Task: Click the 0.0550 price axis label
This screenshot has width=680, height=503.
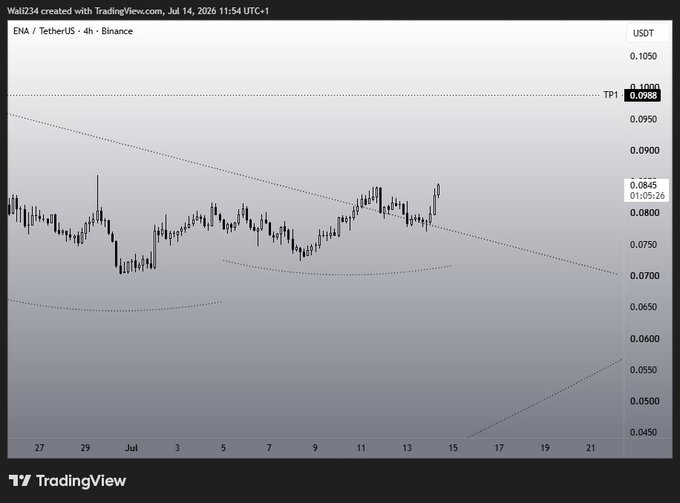Action: (x=644, y=370)
